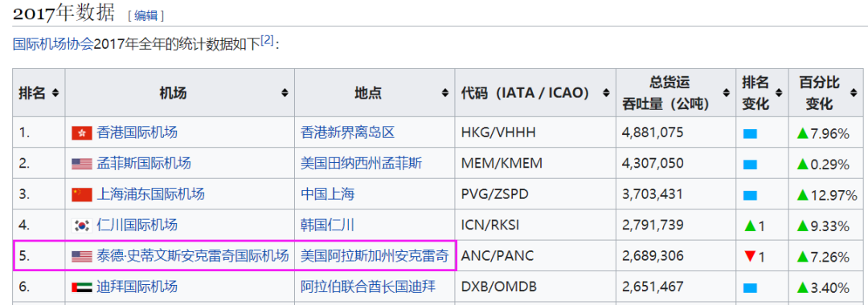Open the 编辑 section edit link

click(x=146, y=15)
